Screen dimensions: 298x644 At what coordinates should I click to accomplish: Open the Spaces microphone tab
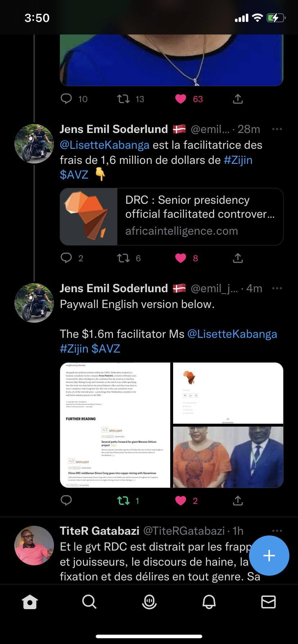point(149,602)
